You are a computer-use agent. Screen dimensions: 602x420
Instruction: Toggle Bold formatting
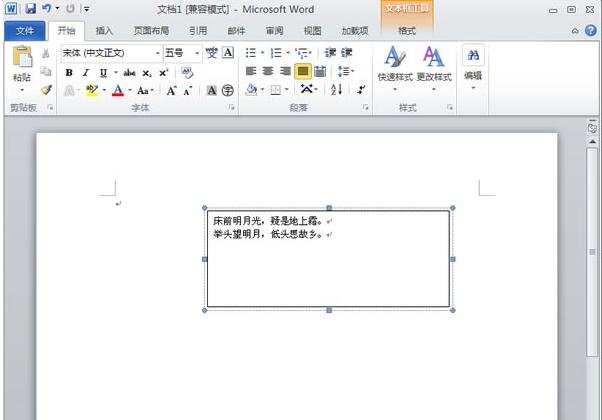69,72
